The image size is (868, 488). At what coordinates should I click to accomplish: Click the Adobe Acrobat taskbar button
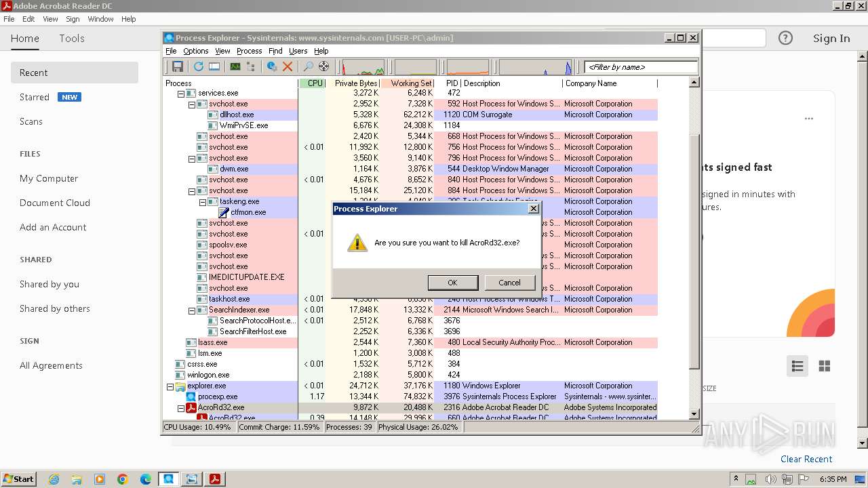point(215,479)
